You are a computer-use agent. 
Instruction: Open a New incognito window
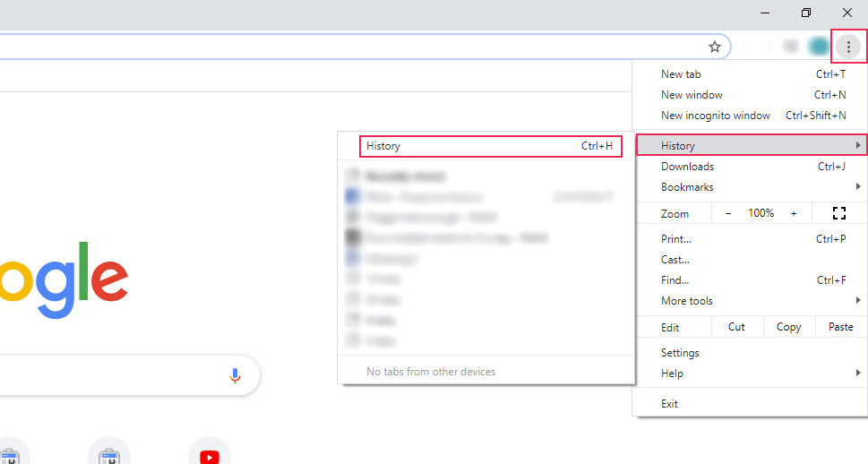(750, 116)
